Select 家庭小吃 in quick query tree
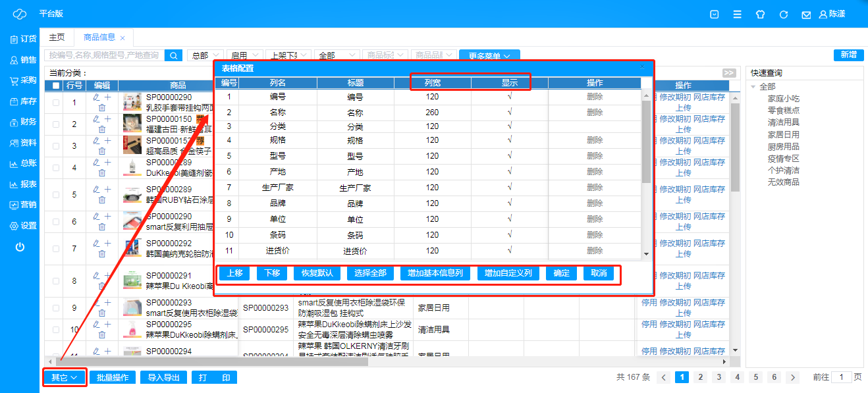The image size is (868, 393). (784, 99)
